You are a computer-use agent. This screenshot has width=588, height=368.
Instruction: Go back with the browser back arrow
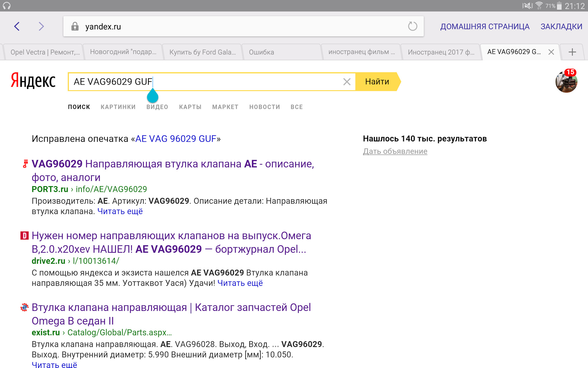pos(17,26)
